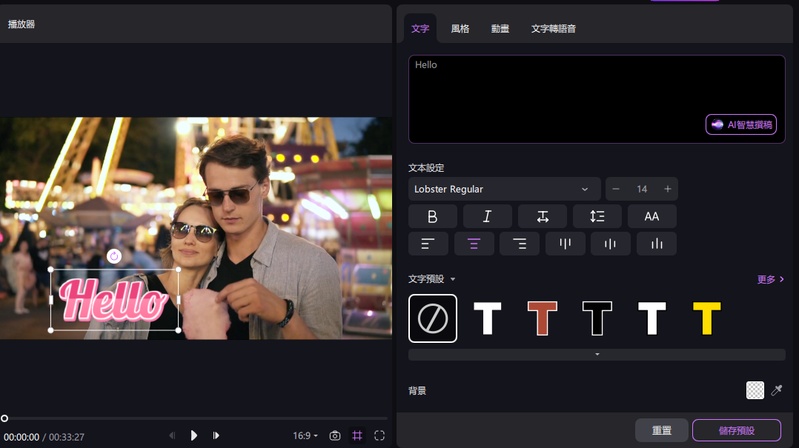The width and height of the screenshot is (799, 448).
Task: Open the character spacing control
Action: [x=542, y=217]
